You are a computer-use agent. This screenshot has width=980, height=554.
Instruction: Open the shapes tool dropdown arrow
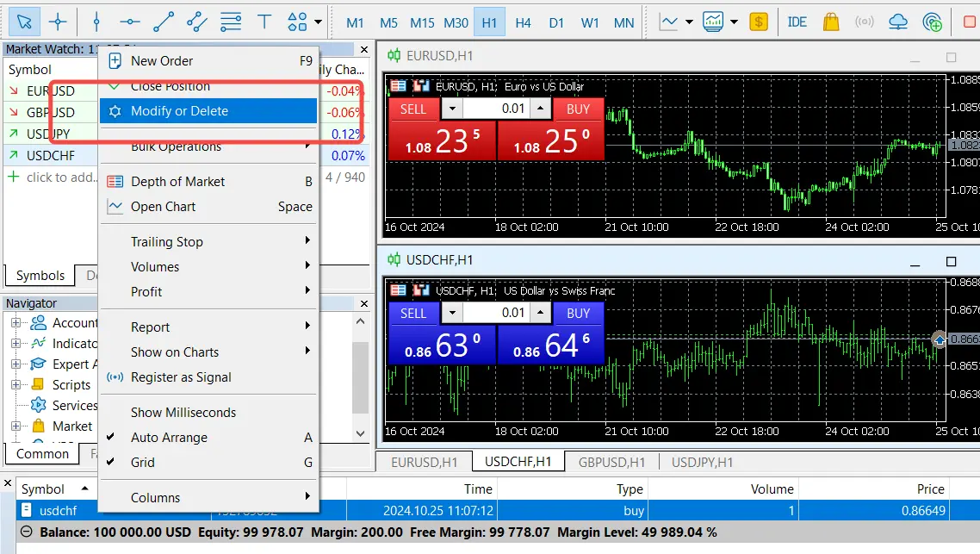[319, 22]
